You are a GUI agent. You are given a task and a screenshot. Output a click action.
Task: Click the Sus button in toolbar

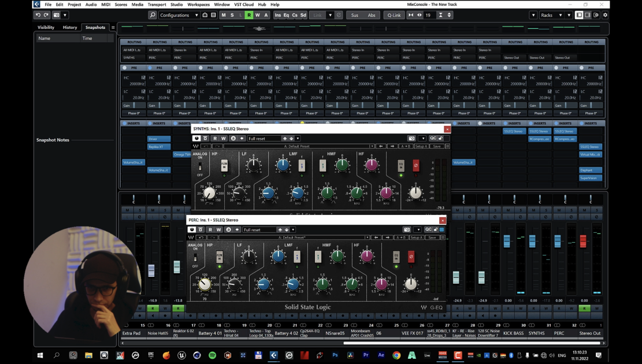pos(355,15)
